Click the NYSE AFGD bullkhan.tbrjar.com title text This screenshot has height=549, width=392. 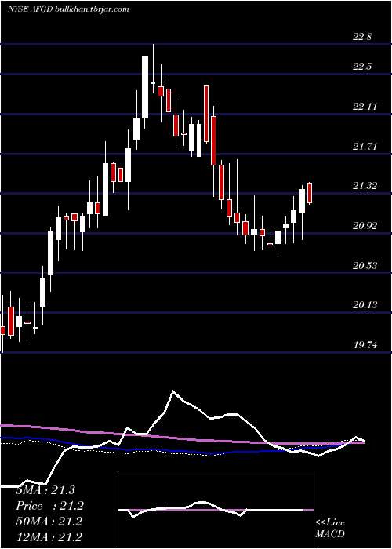[68, 9]
